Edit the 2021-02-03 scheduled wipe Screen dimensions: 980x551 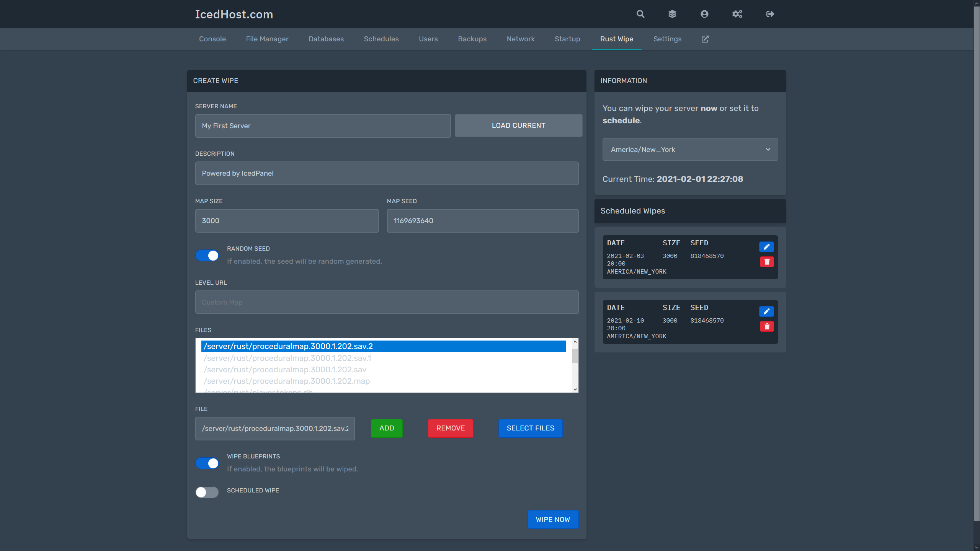point(766,247)
